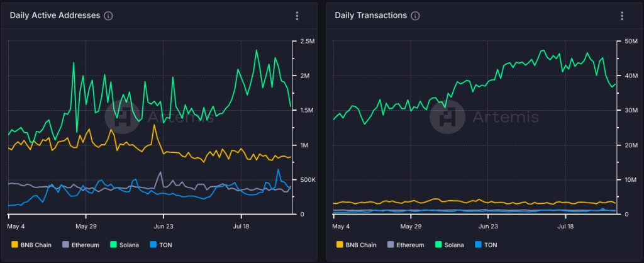The image size is (644, 263).
Task: Click Jun 23 date on Active Addresses axis
Action: pyautogui.click(x=165, y=227)
